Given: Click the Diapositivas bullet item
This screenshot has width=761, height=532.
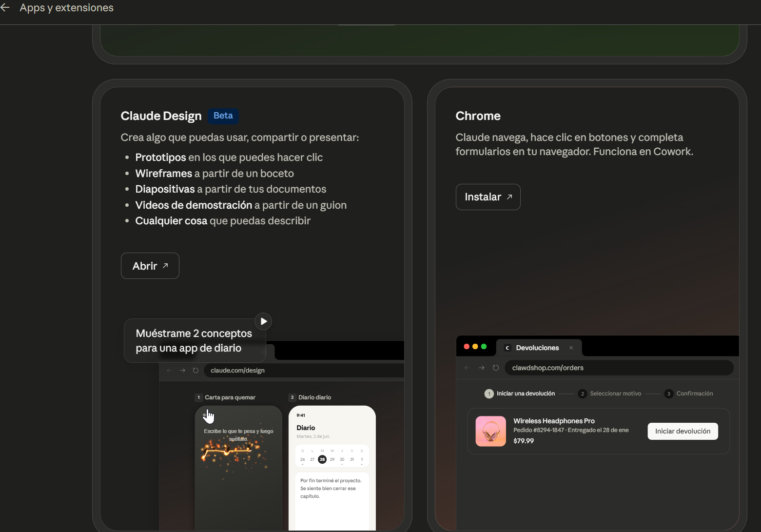Looking at the screenshot, I should point(231,189).
